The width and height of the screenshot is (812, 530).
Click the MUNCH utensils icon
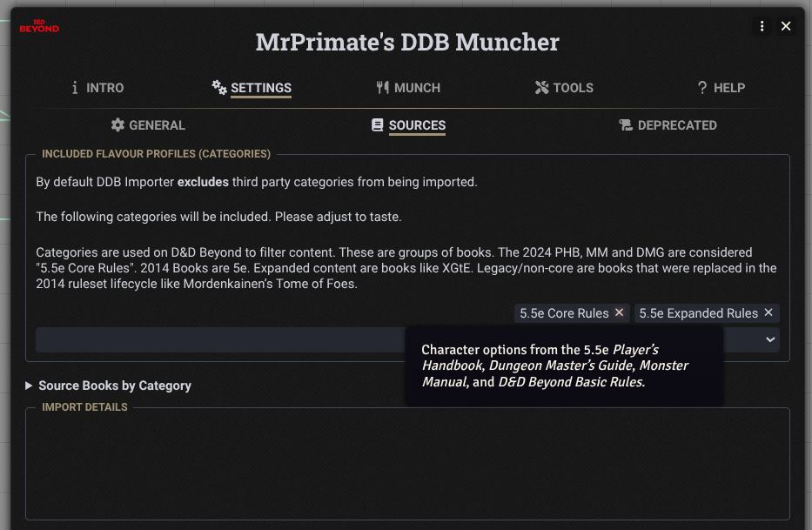[381, 87]
